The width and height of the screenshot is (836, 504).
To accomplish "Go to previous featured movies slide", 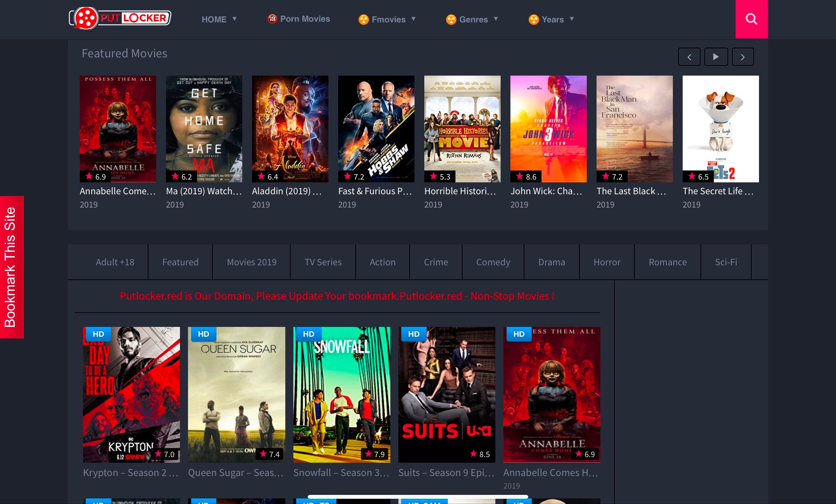I will click(x=689, y=57).
